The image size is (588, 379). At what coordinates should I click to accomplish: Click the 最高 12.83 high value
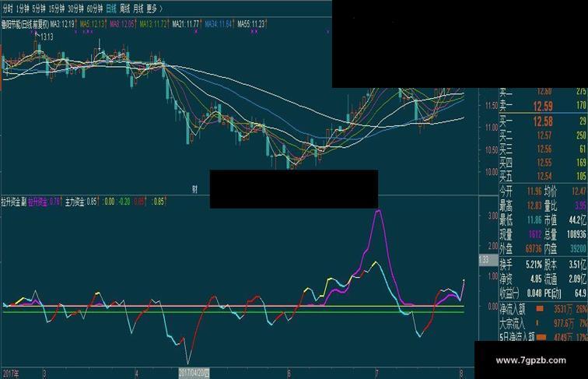coord(520,205)
